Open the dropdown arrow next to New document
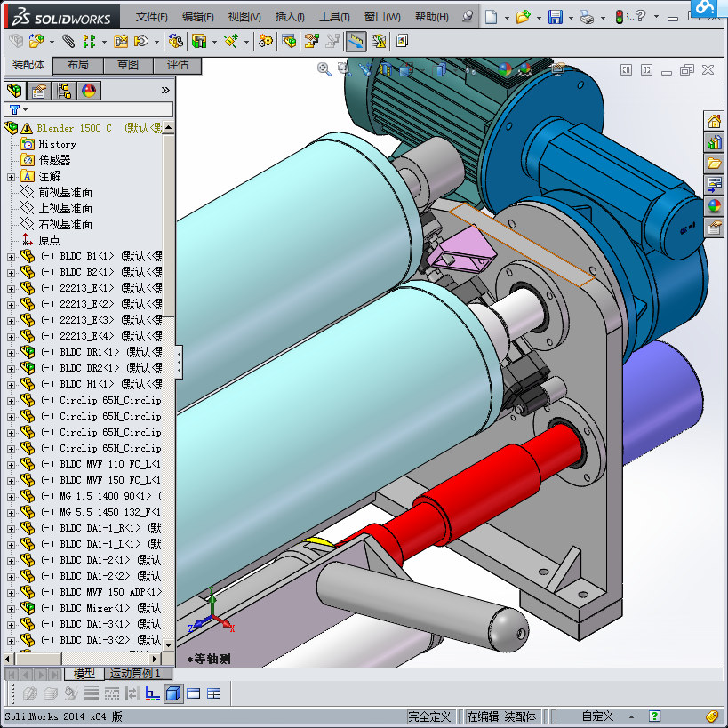This screenshot has height=728, width=728. pyautogui.click(x=507, y=18)
